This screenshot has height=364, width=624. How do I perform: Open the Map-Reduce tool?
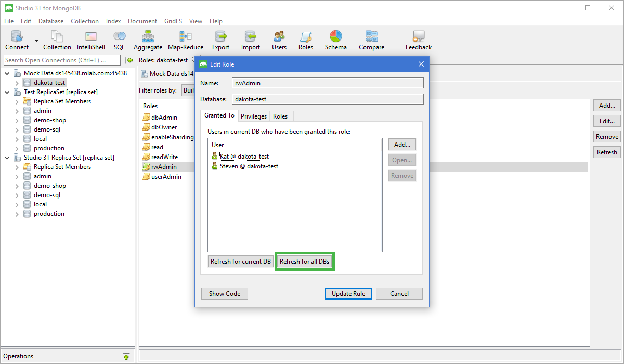(x=185, y=40)
